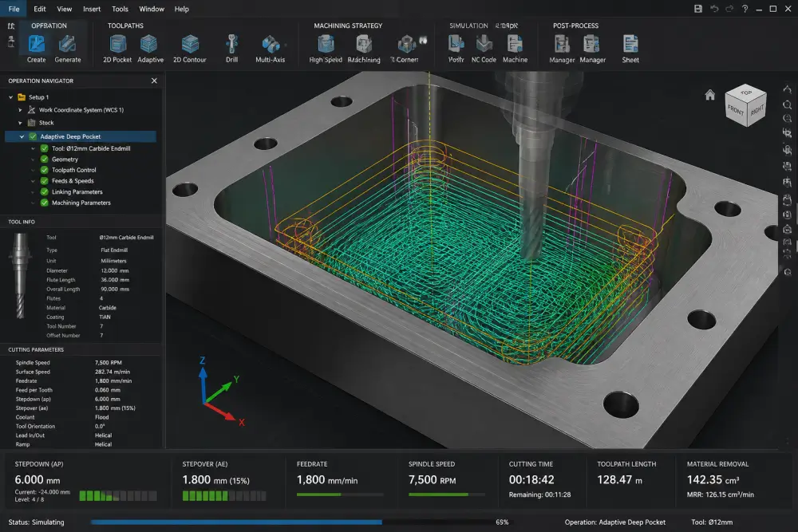Viewport: 798px width, 532px height.
Task: Choose the High Speed machining strategy
Action: pyautogui.click(x=326, y=44)
